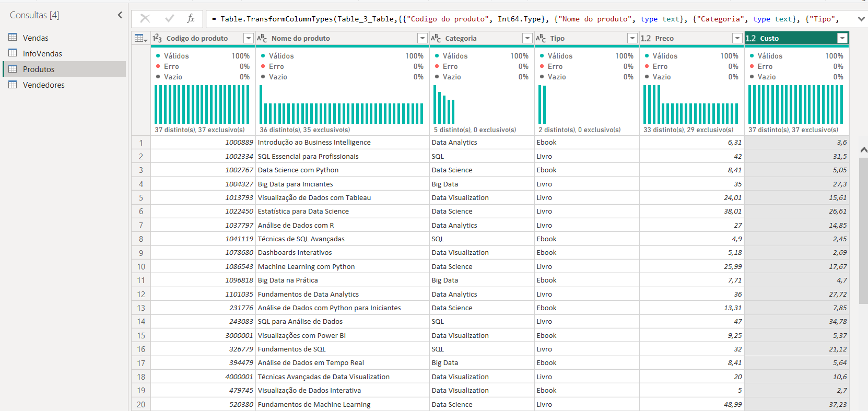This screenshot has width=868, height=411.
Task: Select the Codigo do produto column header name
Action: coord(197,38)
